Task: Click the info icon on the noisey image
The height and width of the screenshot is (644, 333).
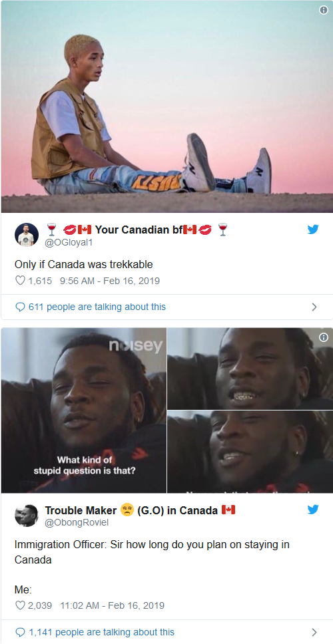Action: coord(324,337)
